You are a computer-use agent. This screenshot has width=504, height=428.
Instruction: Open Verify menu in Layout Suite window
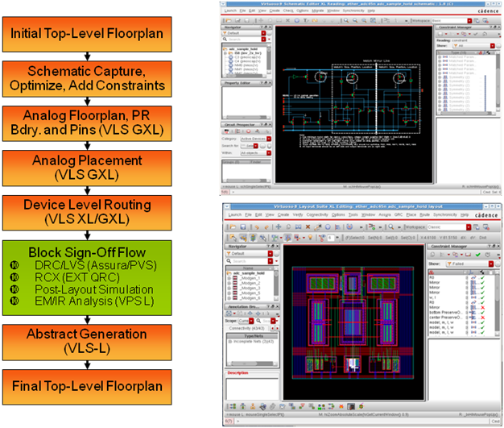pyautogui.click(x=298, y=214)
